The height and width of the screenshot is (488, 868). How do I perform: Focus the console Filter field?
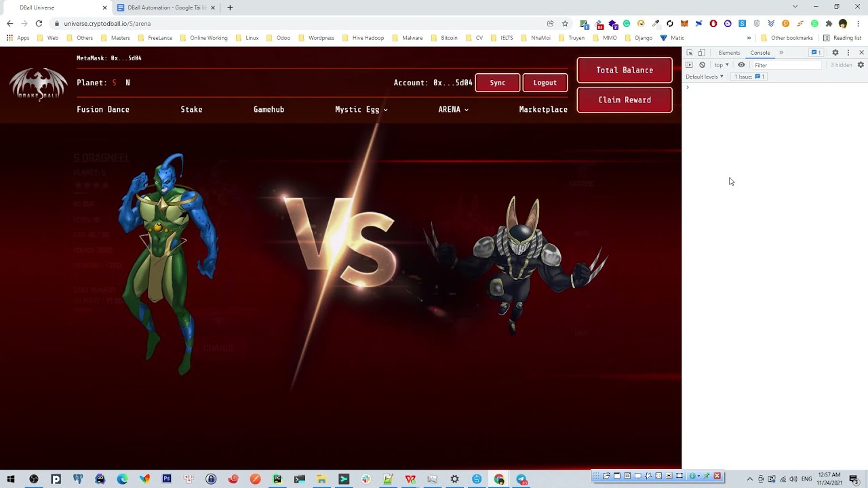coord(787,65)
